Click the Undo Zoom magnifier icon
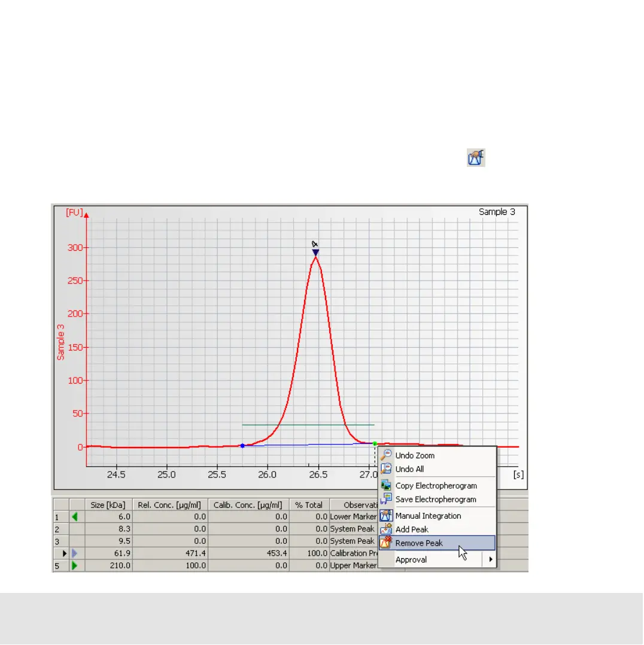This screenshot has height=645, width=644. [x=386, y=455]
